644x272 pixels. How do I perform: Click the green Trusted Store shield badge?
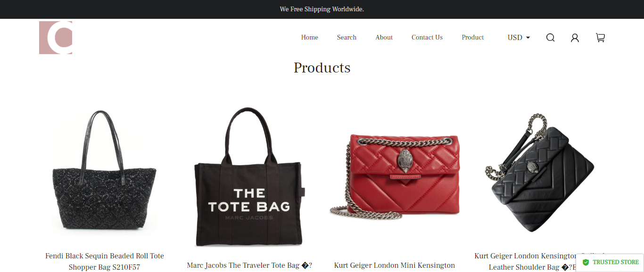(610, 262)
